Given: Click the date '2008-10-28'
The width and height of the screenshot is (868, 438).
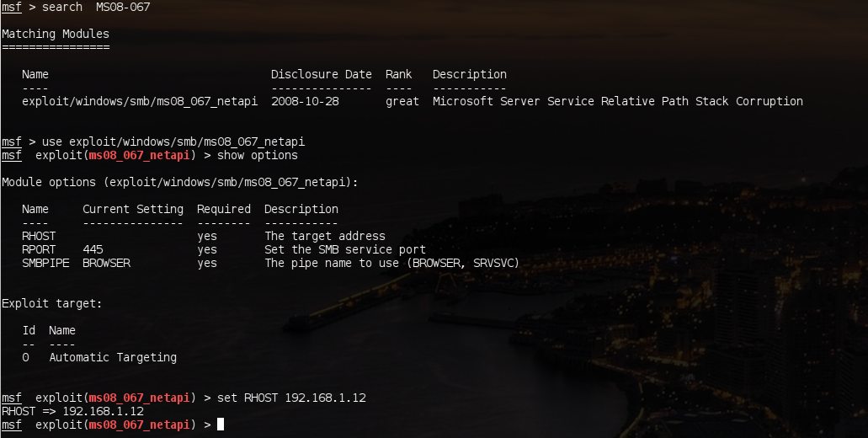Looking at the screenshot, I should coord(305,101).
